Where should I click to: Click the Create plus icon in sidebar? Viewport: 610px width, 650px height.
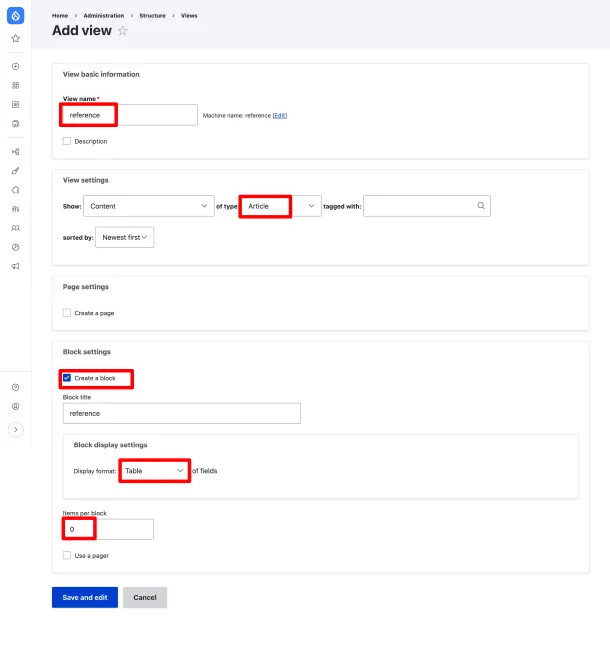(15, 66)
